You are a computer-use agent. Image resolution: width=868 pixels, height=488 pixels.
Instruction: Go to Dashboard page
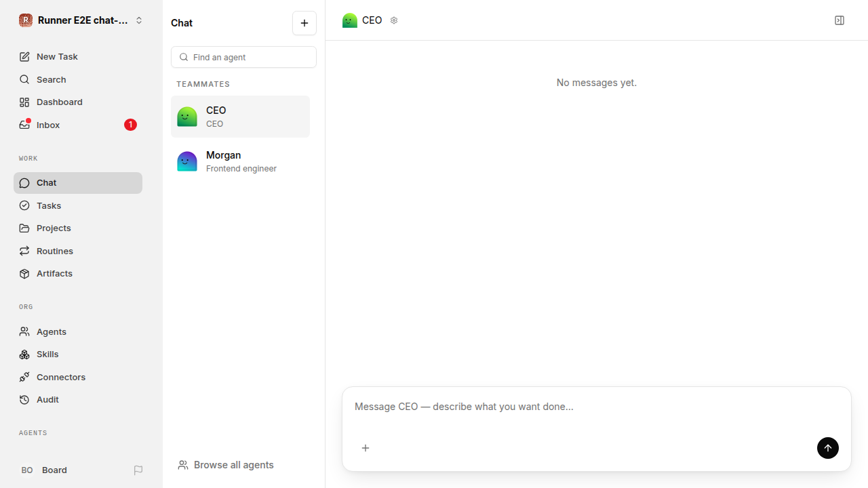78,102
